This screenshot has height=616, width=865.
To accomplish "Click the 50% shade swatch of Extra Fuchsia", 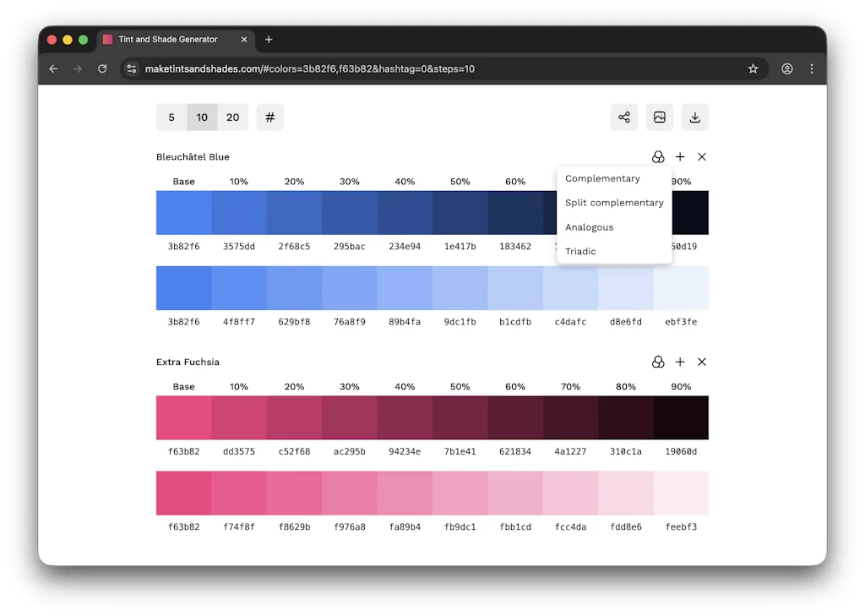I will coord(460,417).
